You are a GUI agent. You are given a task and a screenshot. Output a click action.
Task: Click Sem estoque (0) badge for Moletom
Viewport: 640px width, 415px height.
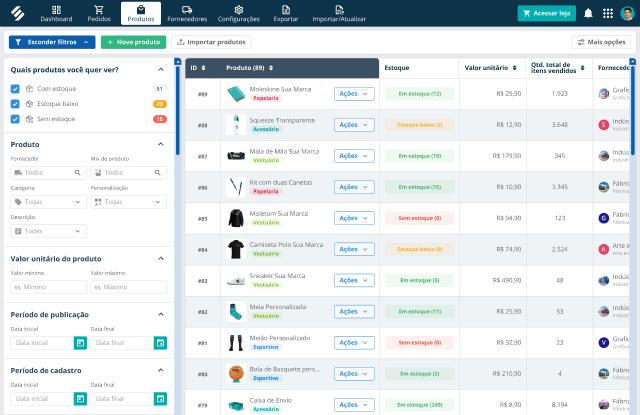(x=420, y=218)
